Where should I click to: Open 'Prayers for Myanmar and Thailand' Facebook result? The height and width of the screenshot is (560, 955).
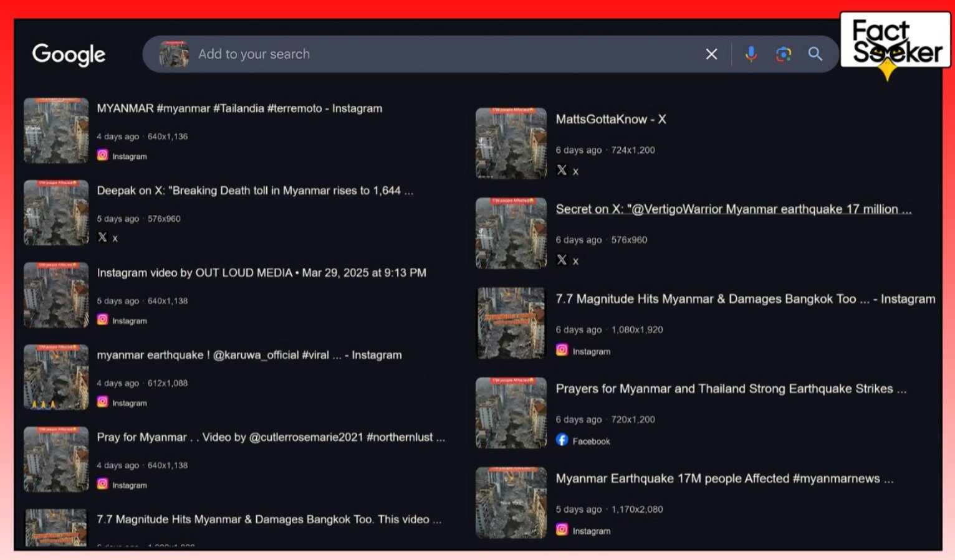(731, 389)
